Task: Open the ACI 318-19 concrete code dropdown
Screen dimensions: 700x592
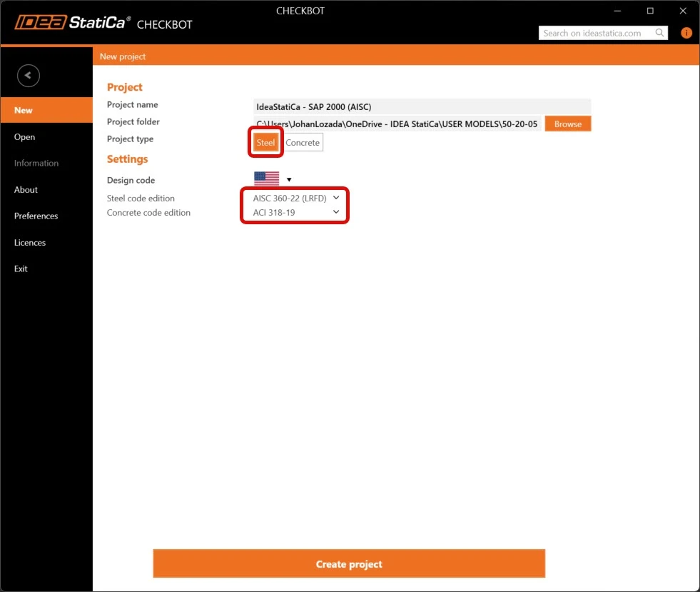Action: (295, 212)
